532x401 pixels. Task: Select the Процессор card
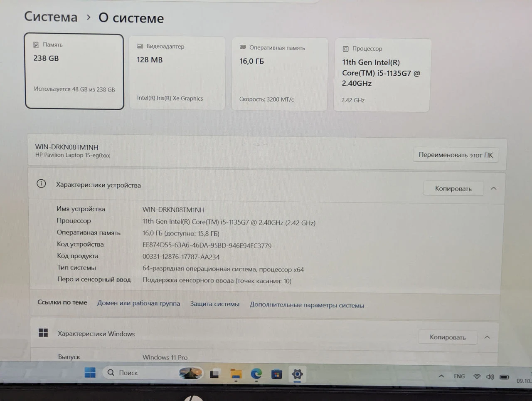382,75
